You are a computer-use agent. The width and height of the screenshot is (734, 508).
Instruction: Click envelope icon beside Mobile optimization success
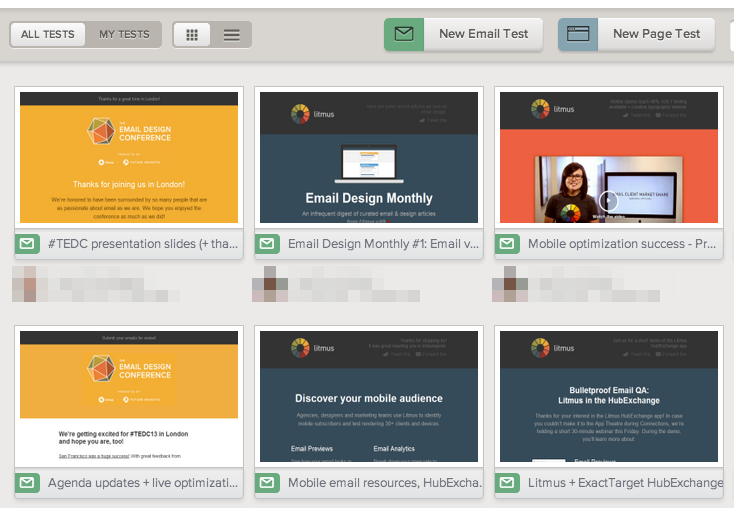click(x=507, y=244)
